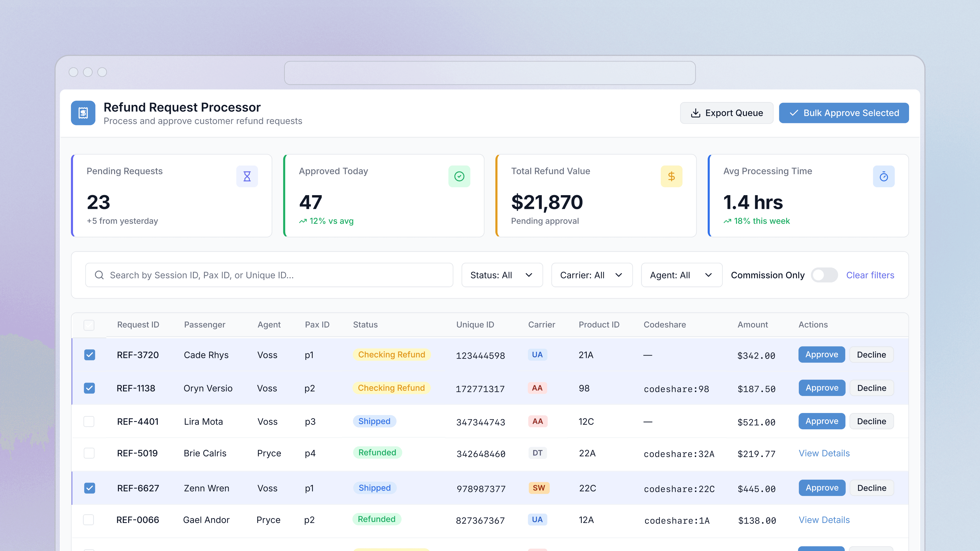The height and width of the screenshot is (551, 980).
Task: Decline refund request REF-4401
Action: coord(872,421)
